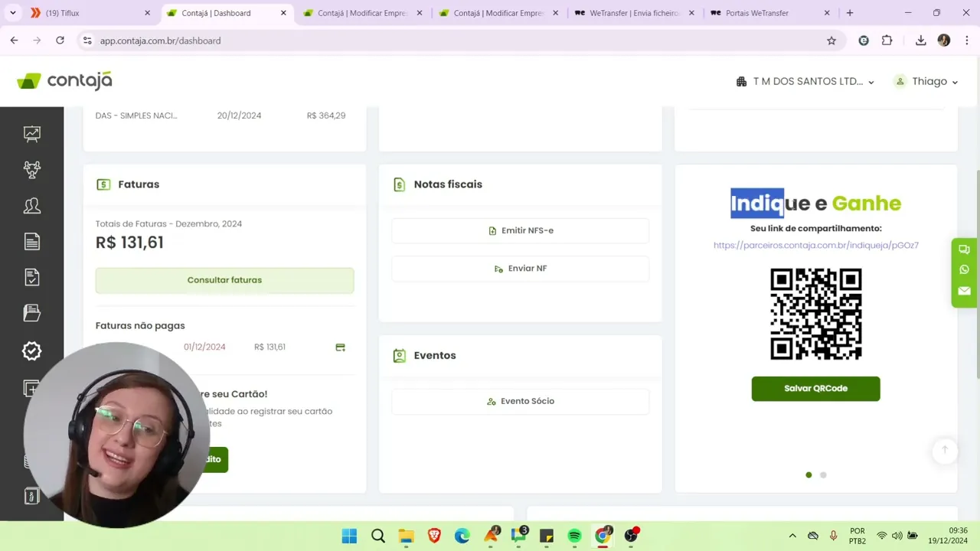Open the info book icon in sidebar
Viewport: 980px width, 551px height.
point(31,496)
